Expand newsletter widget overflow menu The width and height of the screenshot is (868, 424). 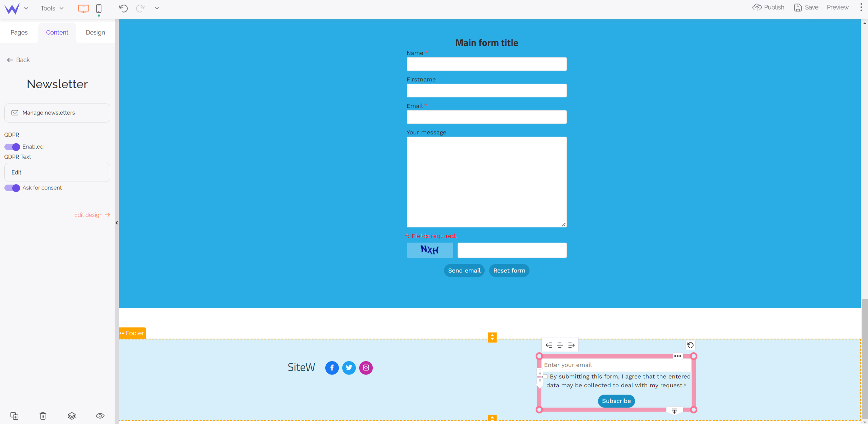pos(678,356)
